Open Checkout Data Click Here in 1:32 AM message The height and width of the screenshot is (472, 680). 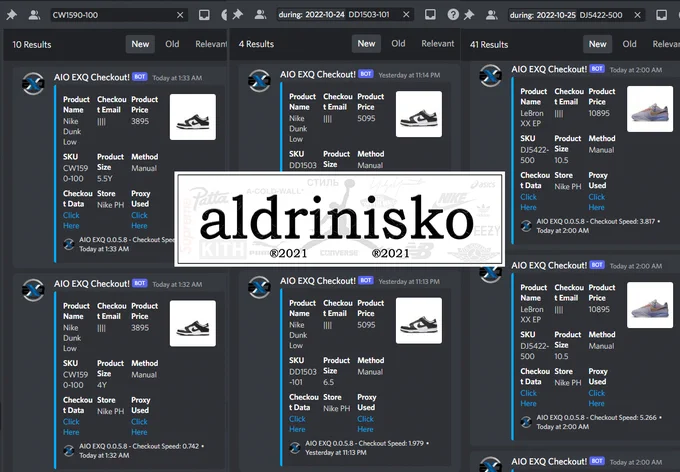[71, 427]
